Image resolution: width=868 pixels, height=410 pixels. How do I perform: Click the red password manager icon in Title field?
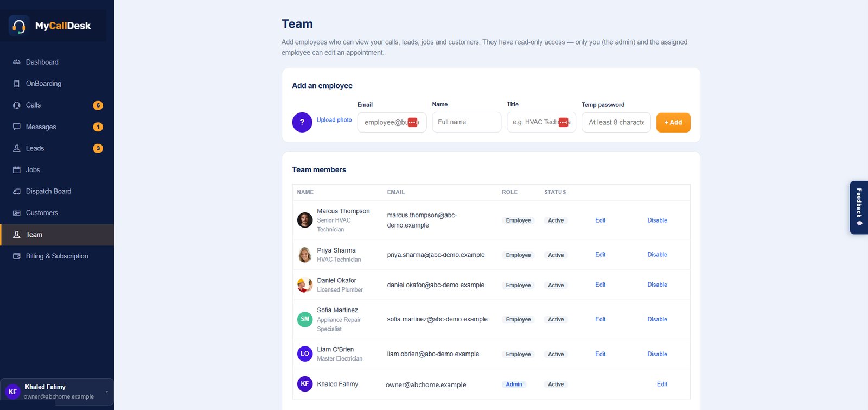click(563, 123)
